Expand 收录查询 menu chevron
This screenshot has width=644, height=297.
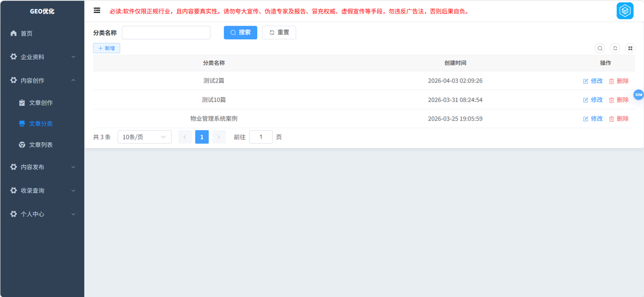(x=73, y=190)
